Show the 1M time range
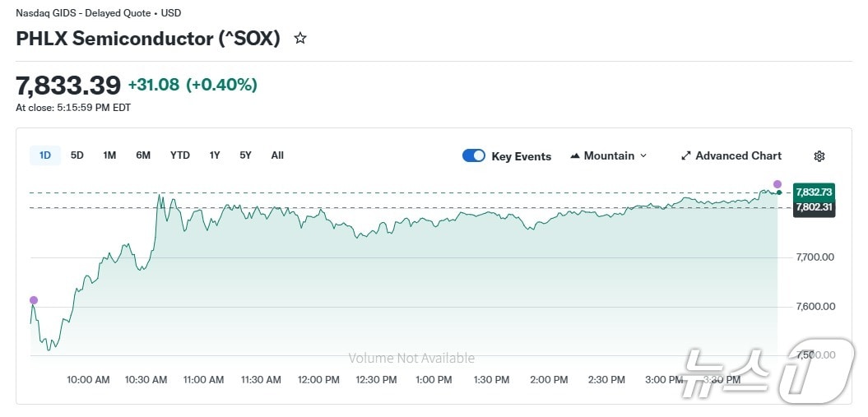This screenshot has width=868, height=417. pyautogui.click(x=109, y=155)
